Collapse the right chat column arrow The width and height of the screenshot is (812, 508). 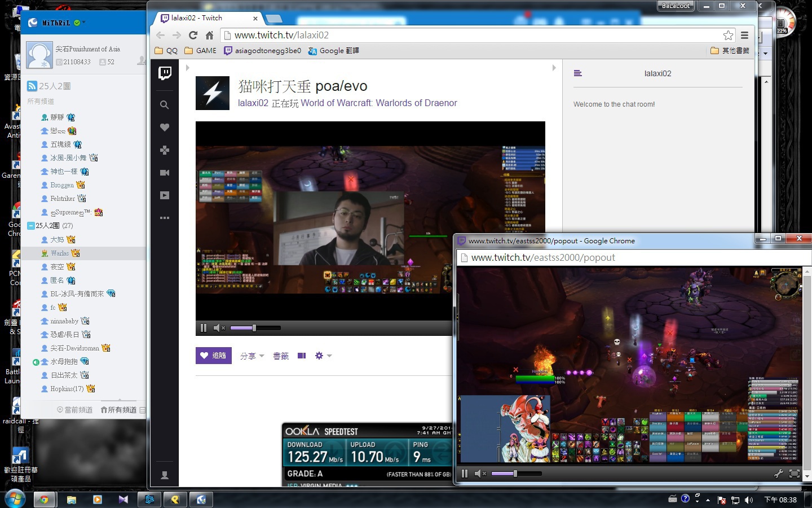pos(554,68)
